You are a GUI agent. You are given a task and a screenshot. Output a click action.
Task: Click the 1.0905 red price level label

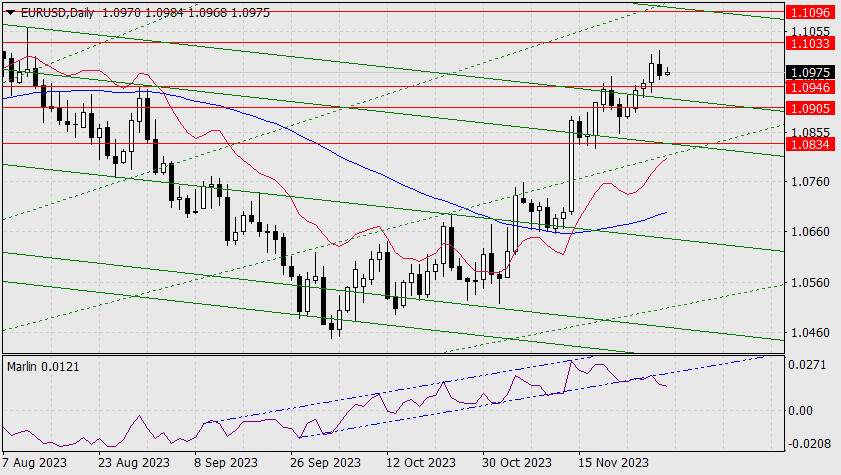click(x=810, y=108)
